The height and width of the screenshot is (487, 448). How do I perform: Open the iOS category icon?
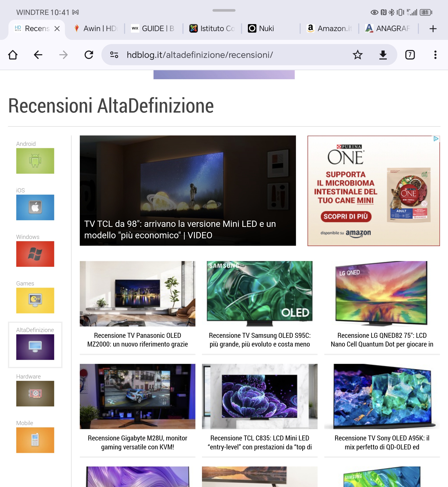tap(35, 208)
